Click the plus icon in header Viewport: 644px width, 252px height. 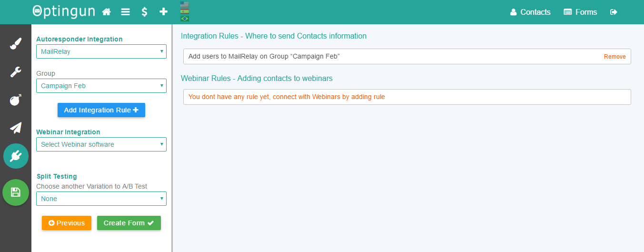click(x=163, y=12)
